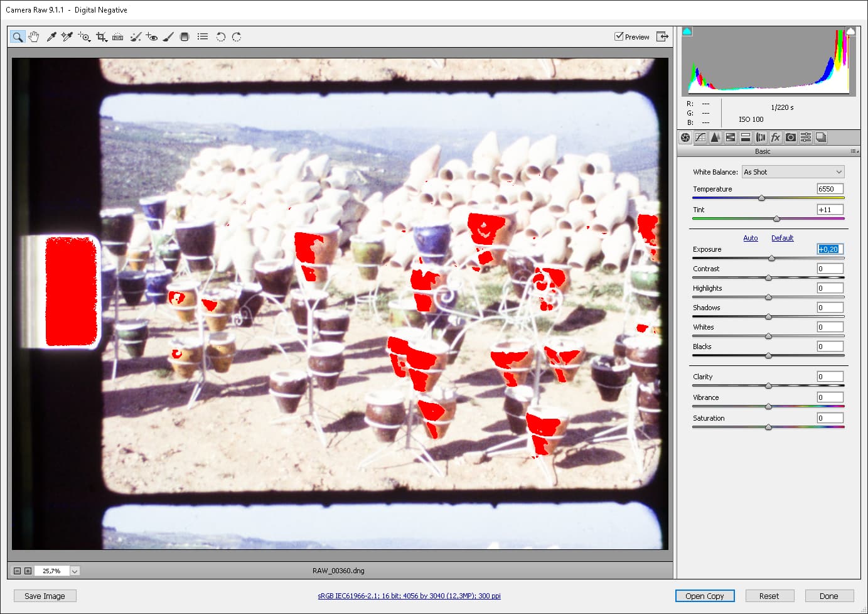Screen dimensions: 868x614
Task: Select the Crop tool
Action: click(102, 37)
